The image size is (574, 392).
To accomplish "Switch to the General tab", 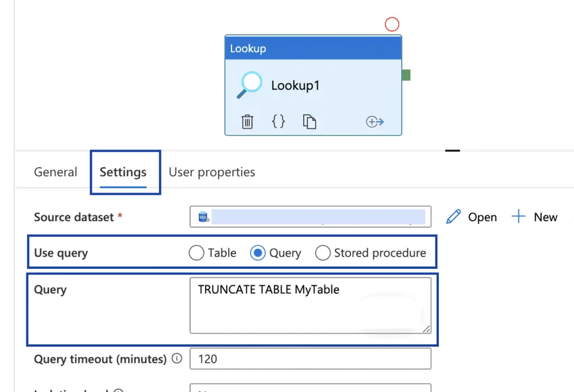I will (x=55, y=172).
